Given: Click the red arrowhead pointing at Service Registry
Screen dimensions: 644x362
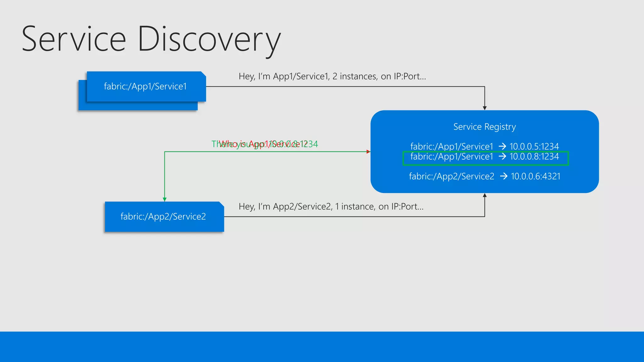Looking at the screenshot, I should [368, 152].
